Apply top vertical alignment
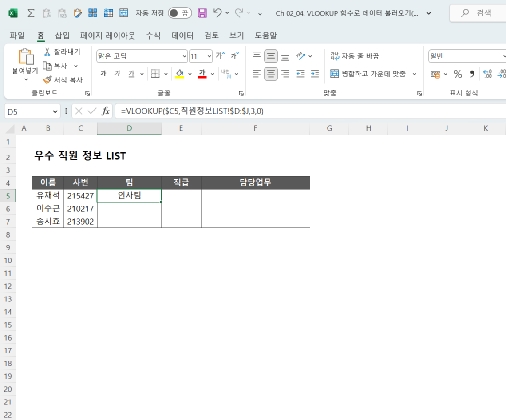The width and height of the screenshot is (506, 420). pyautogui.click(x=257, y=56)
